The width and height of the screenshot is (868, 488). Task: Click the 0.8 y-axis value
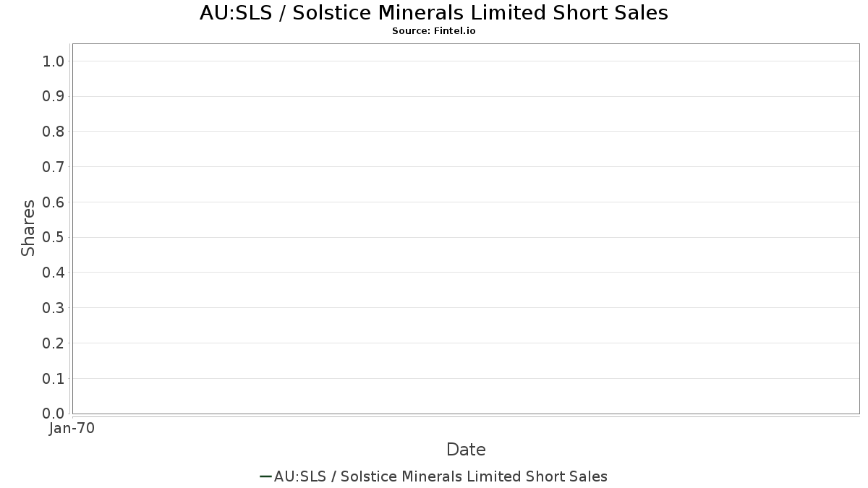(54, 132)
